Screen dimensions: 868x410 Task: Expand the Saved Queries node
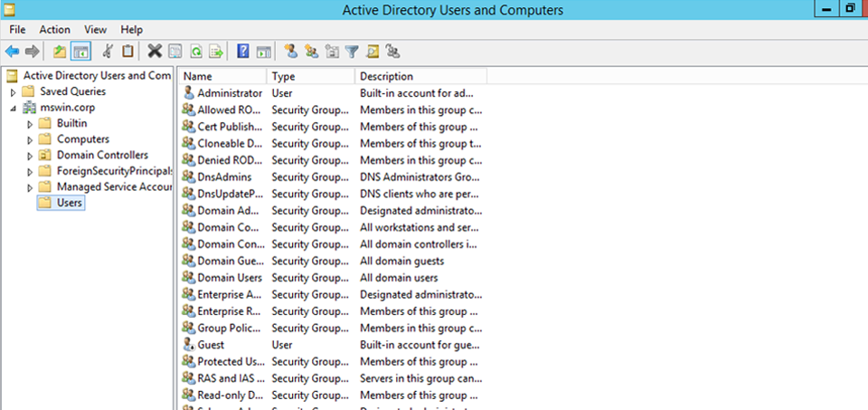(14, 92)
